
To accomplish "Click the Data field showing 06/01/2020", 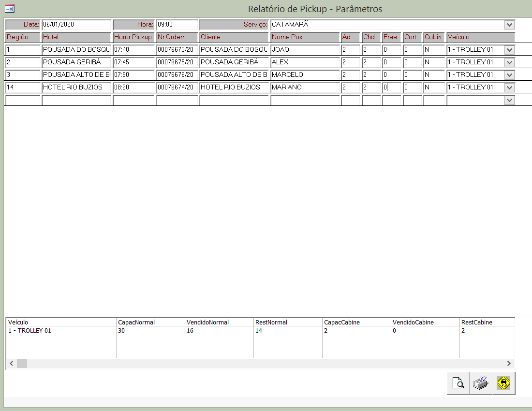I will pyautogui.click(x=76, y=25).
